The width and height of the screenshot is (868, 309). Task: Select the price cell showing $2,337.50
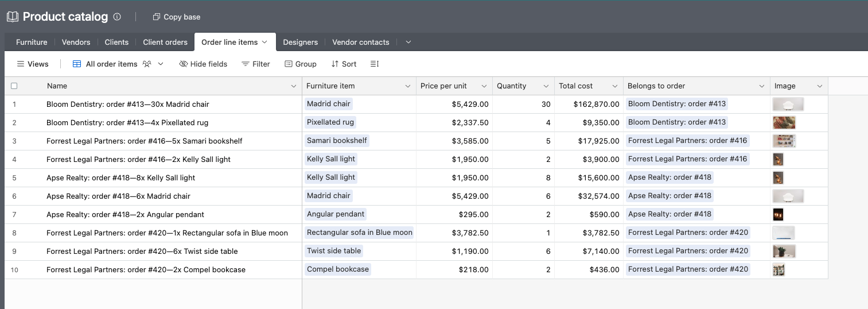pos(454,123)
